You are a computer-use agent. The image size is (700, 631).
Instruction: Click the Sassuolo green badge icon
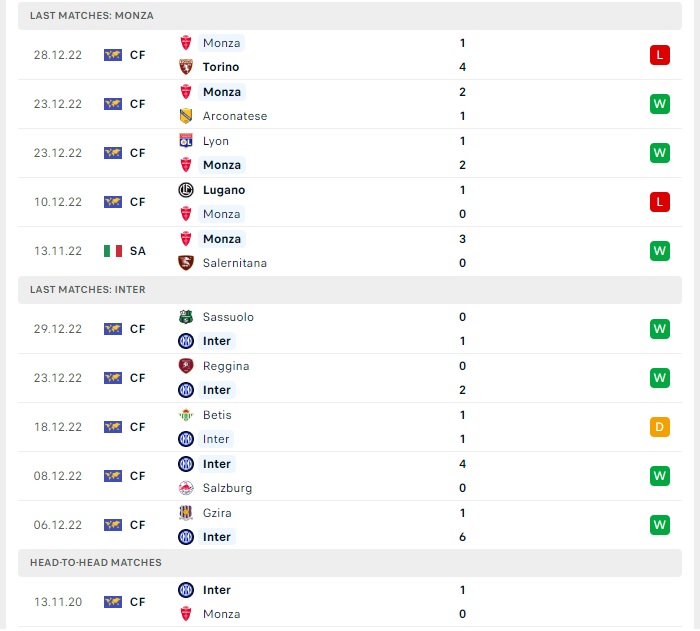coord(186,317)
